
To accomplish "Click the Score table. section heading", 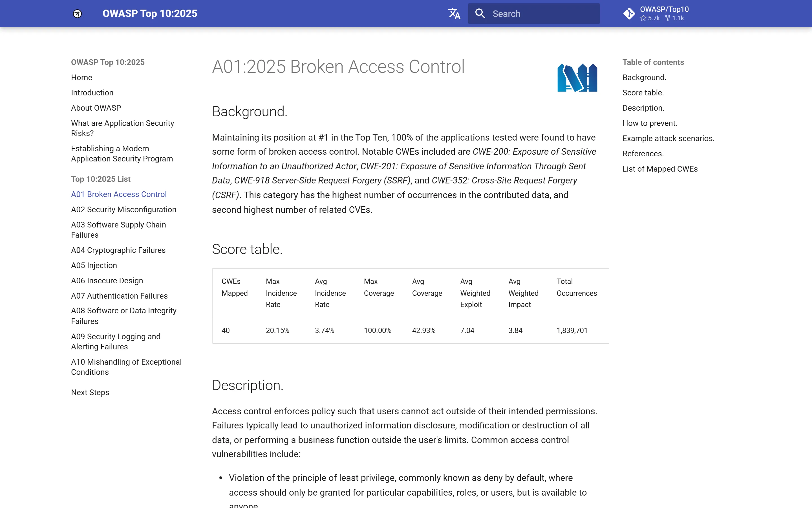I will [x=247, y=249].
